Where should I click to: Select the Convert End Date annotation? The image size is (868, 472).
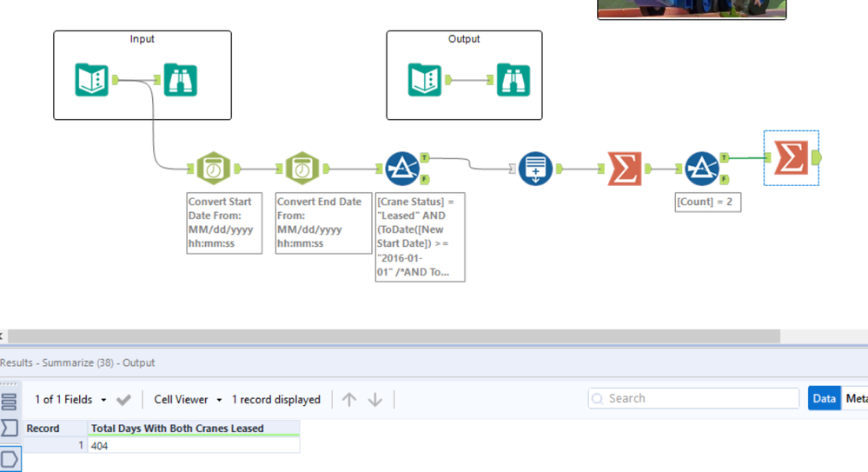(324, 223)
